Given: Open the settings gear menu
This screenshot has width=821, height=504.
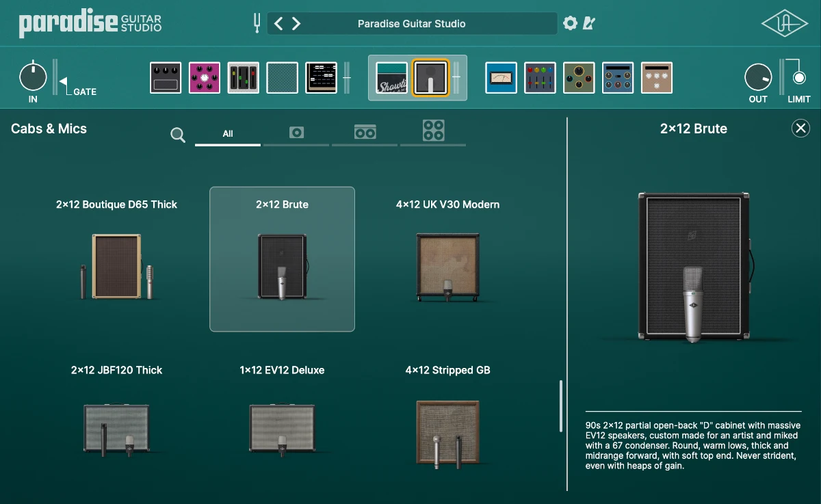Looking at the screenshot, I should (570, 23).
